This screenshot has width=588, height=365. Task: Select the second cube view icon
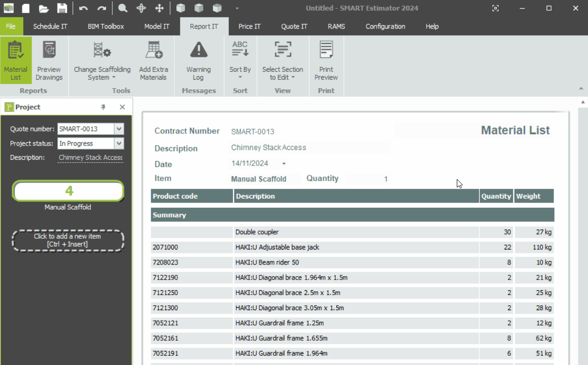coord(199,8)
